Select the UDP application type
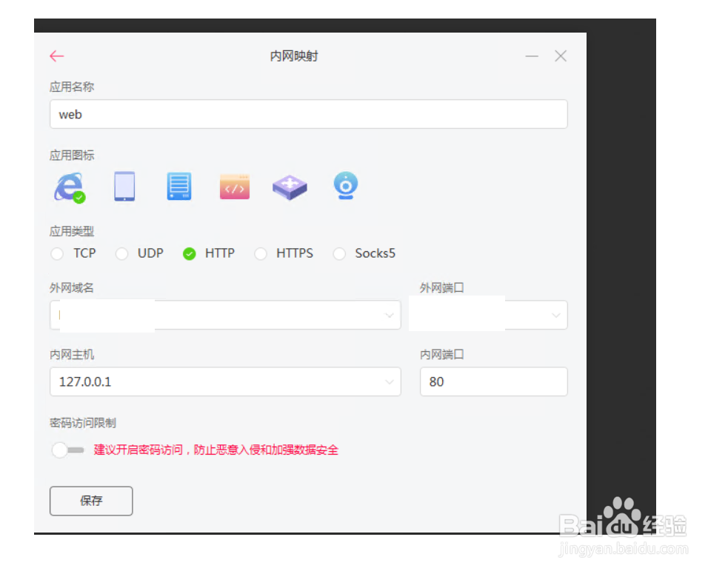The width and height of the screenshot is (728, 574). (121, 254)
